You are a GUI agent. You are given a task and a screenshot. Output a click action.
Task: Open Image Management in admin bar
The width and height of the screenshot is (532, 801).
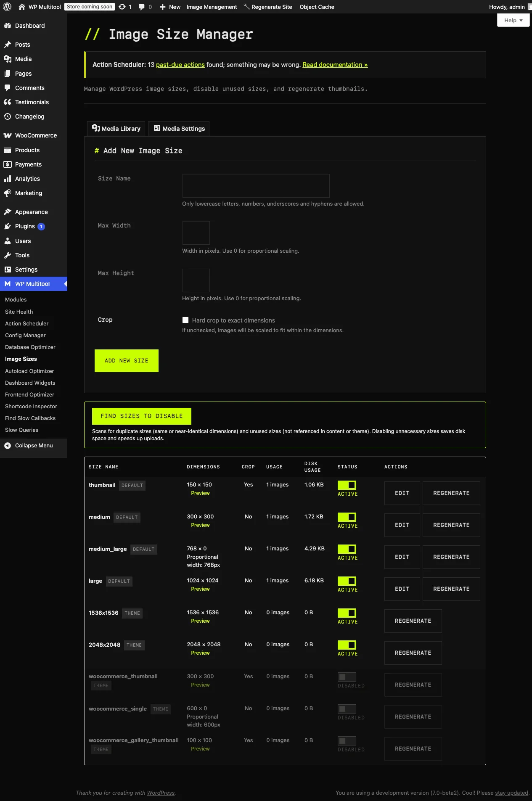212,7
